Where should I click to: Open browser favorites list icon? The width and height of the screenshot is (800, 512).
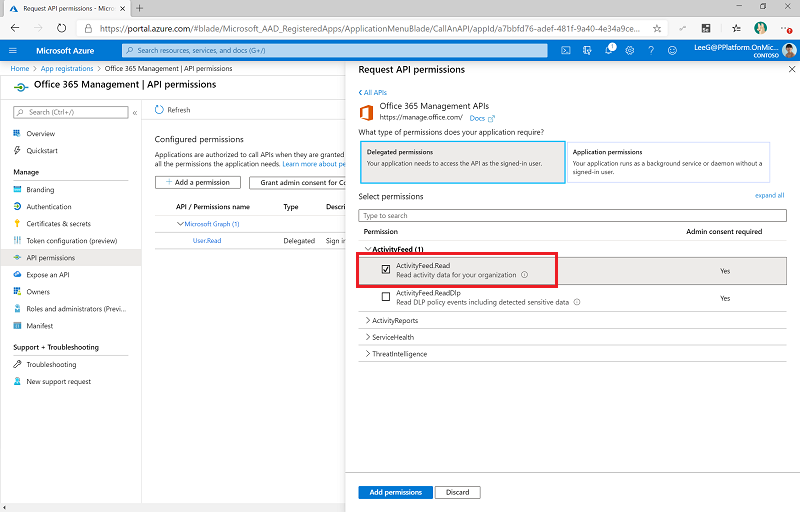tap(736, 29)
